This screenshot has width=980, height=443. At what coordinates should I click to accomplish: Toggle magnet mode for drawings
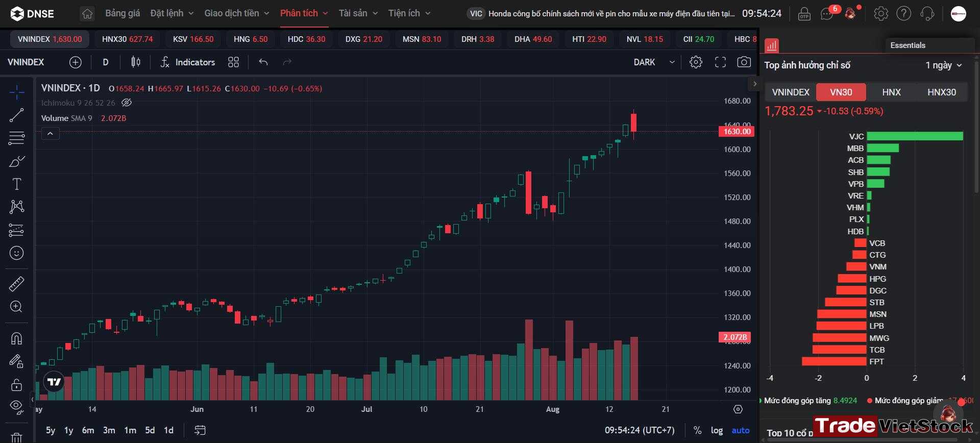coord(17,338)
